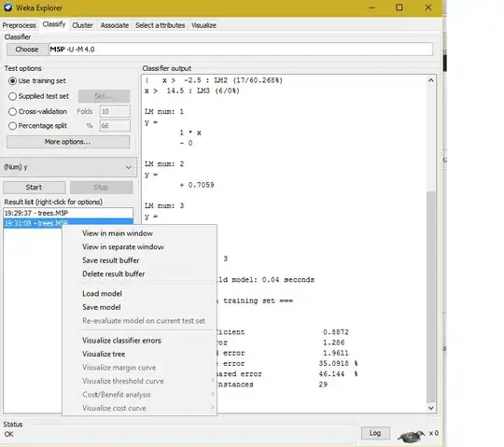Open the Associate tab
This screenshot has width=504, height=447.
[x=115, y=25]
